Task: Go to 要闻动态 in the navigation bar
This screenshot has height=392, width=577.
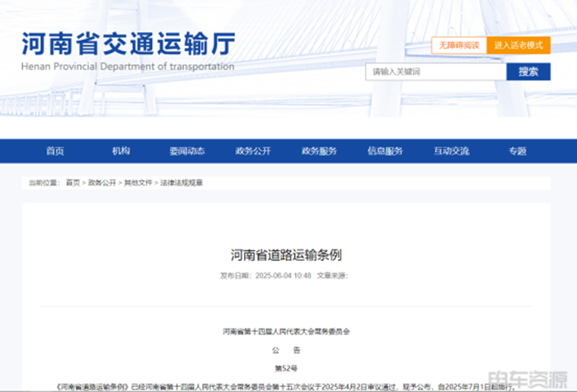Action: [x=187, y=151]
